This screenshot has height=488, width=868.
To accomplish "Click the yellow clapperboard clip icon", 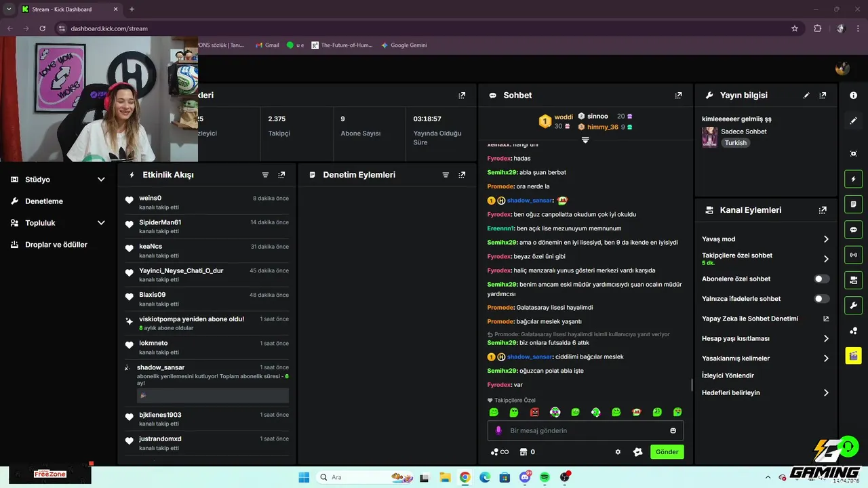I will coord(853,355).
